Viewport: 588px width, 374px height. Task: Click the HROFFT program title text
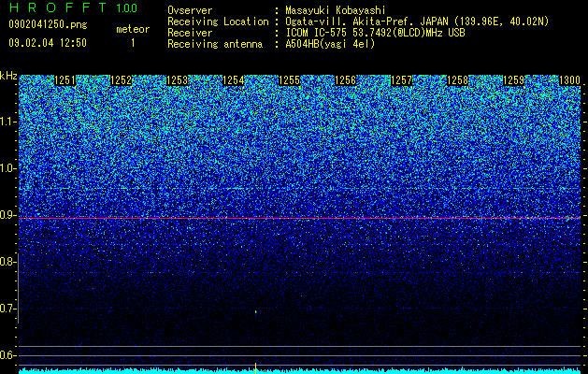[x=58, y=7]
